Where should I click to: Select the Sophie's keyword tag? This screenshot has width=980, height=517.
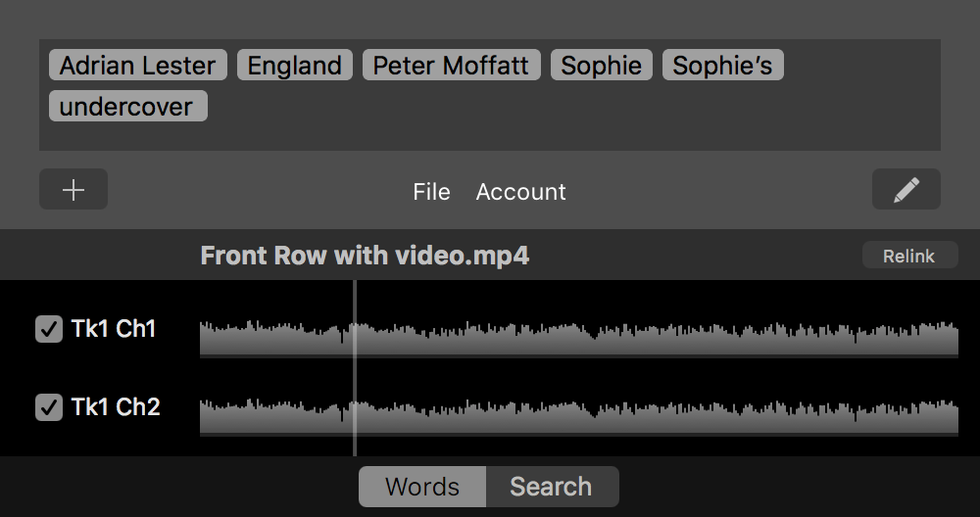point(722,66)
